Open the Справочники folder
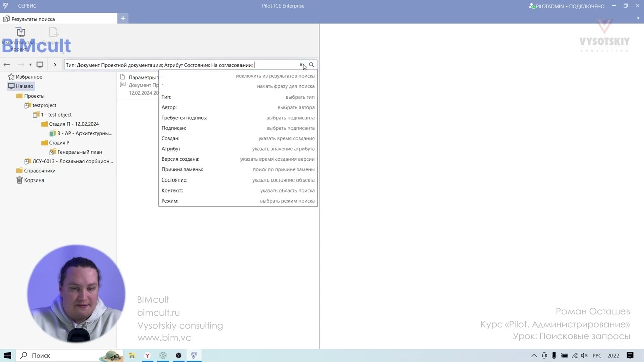Viewport: 644px width, 362px height. pyautogui.click(x=40, y=171)
